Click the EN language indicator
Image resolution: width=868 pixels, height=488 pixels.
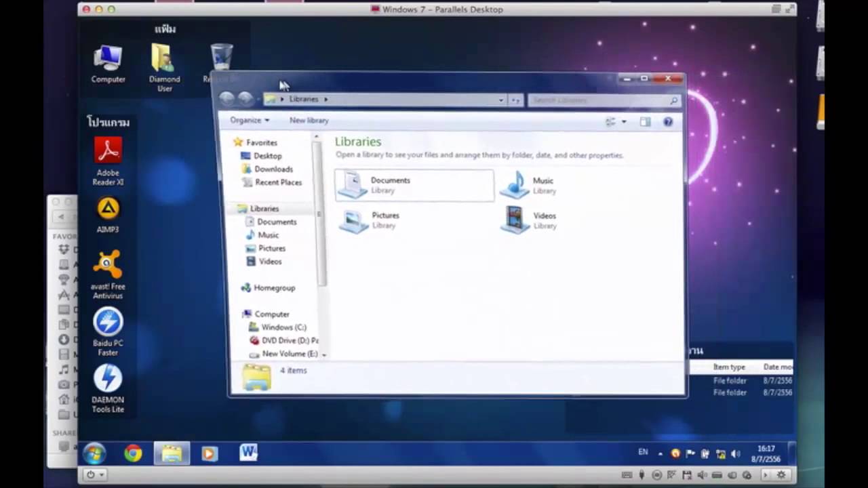(x=643, y=452)
